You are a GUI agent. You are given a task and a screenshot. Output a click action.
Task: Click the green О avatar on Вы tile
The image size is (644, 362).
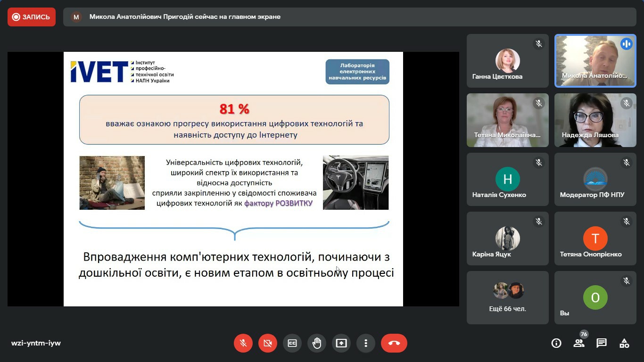click(595, 297)
